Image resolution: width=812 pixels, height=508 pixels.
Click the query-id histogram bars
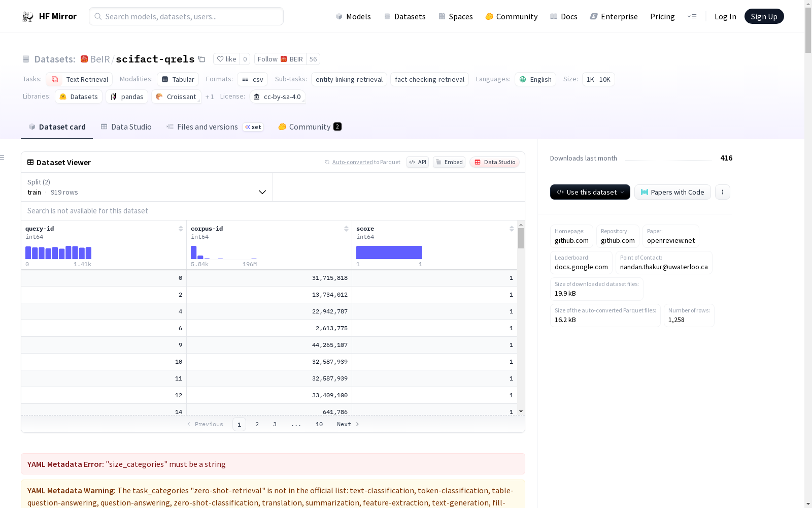point(58,252)
